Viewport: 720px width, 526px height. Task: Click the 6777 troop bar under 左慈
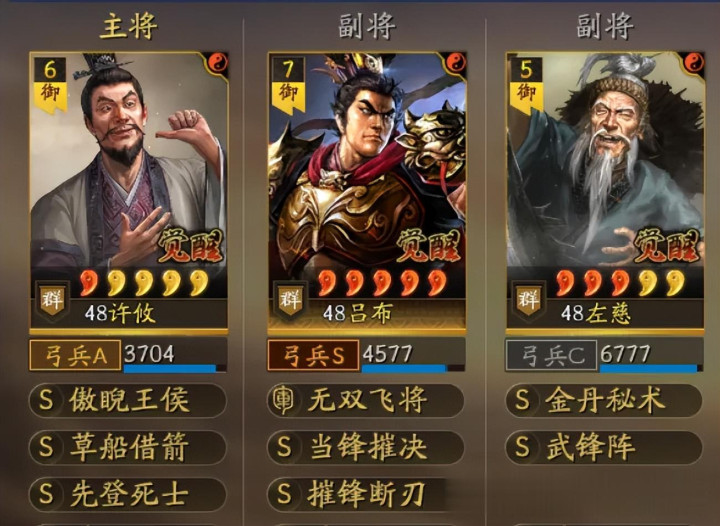coord(651,355)
